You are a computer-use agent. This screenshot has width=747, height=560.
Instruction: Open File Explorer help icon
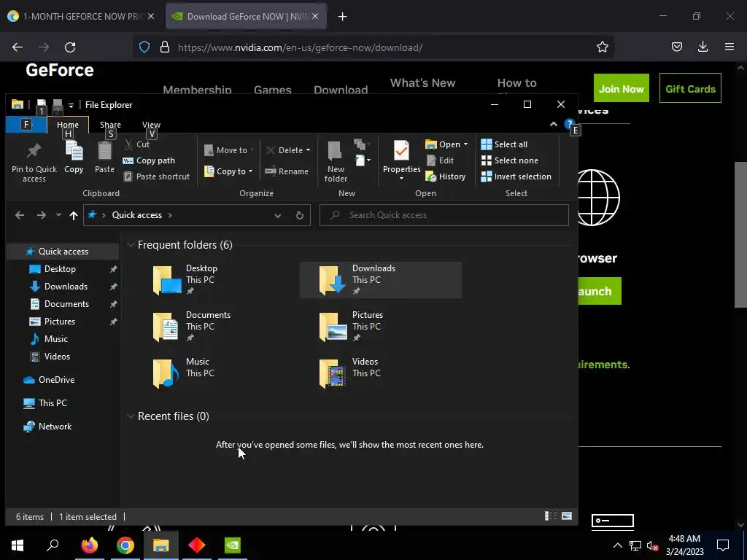coord(568,124)
